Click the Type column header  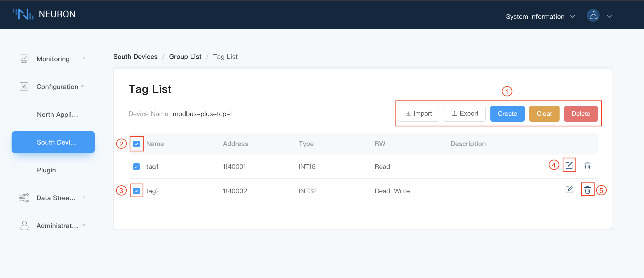(x=306, y=144)
